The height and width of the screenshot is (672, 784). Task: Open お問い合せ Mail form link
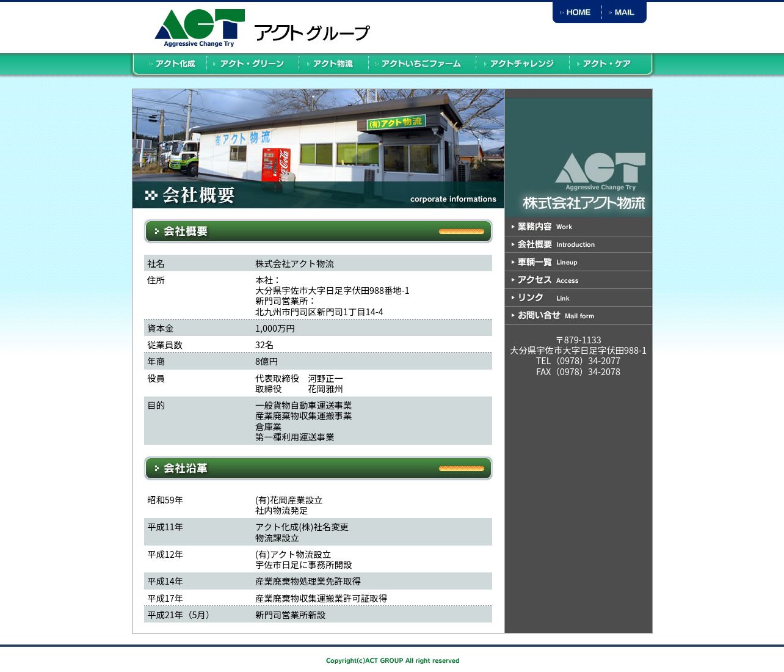[578, 315]
